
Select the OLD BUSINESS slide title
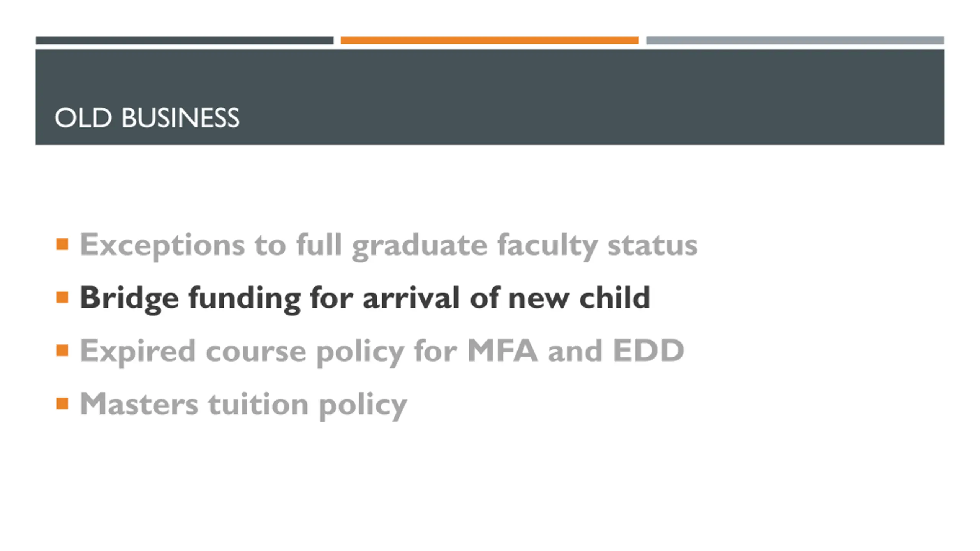pos(147,117)
